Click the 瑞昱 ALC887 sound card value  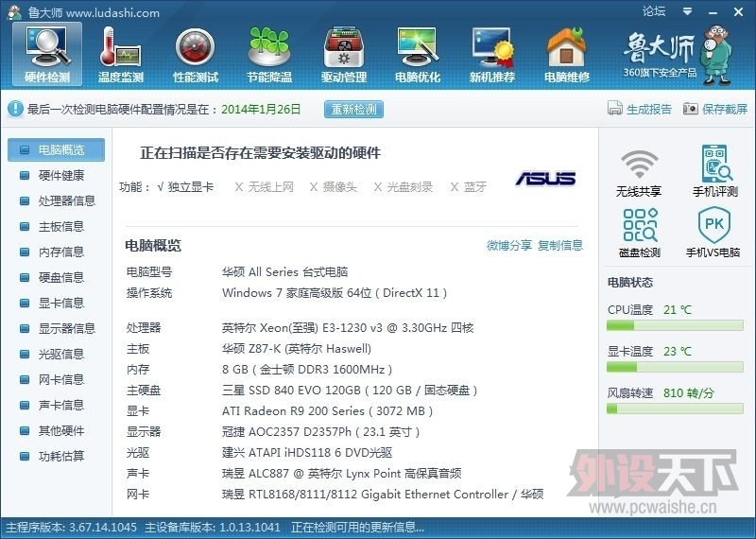pyautogui.click(x=341, y=474)
